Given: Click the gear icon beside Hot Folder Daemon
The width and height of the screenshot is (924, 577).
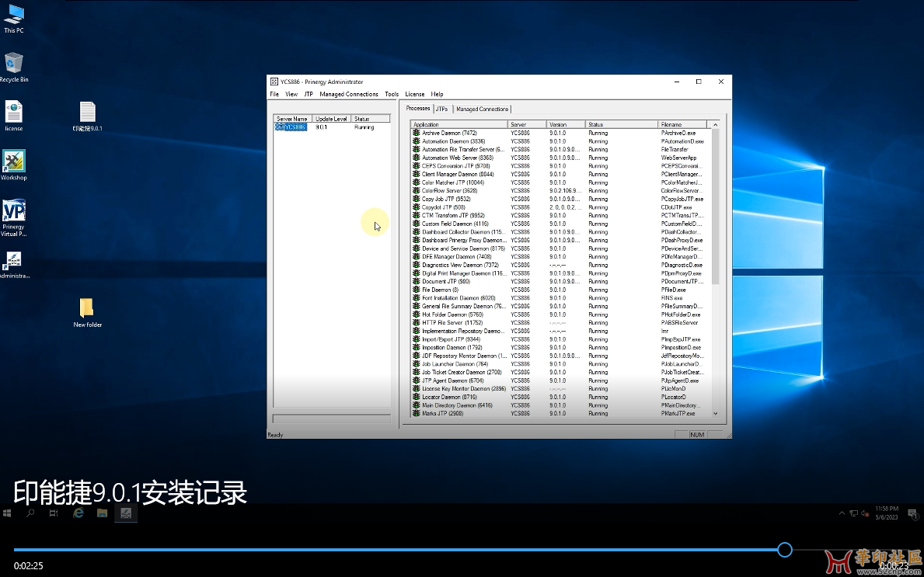Looking at the screenshot, I should [x=417, y=315].
